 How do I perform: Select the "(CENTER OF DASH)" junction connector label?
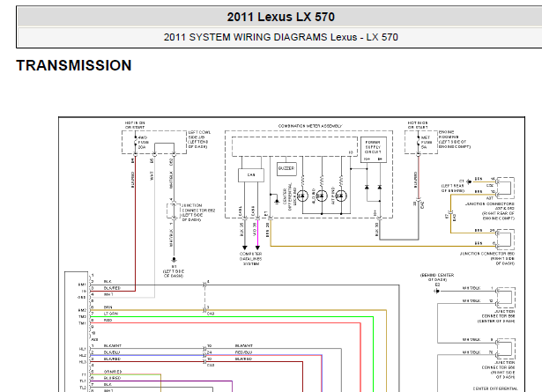(496, 322)
